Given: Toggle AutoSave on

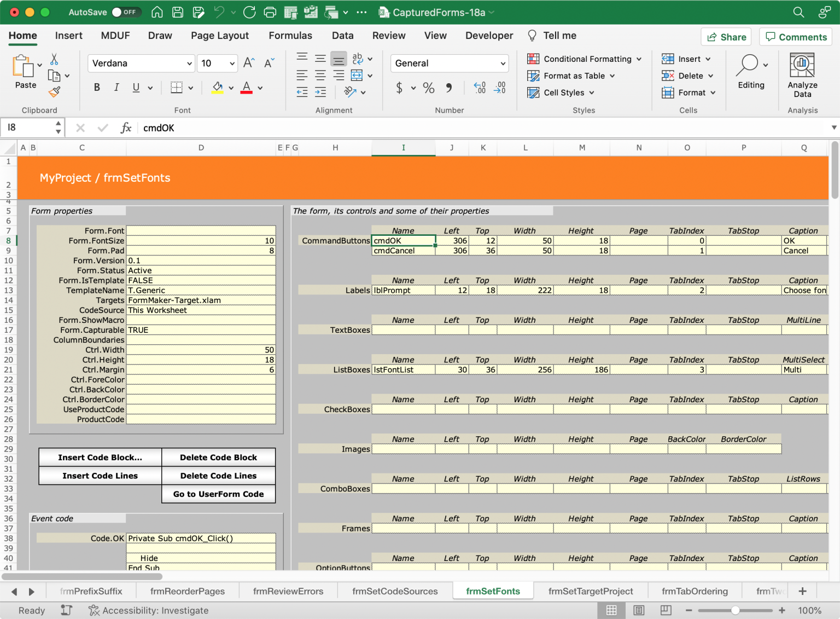Looking at the screenshot, I should coord(126,12).
